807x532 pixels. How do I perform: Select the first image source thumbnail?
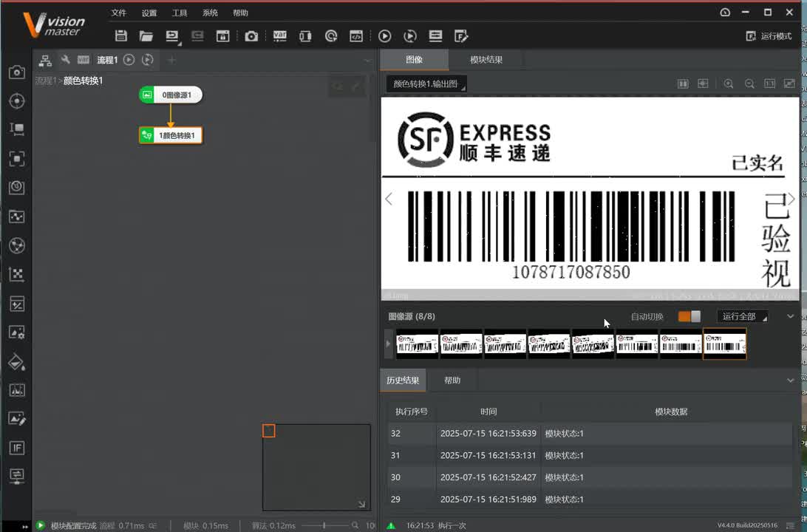[x=417, y=344]
